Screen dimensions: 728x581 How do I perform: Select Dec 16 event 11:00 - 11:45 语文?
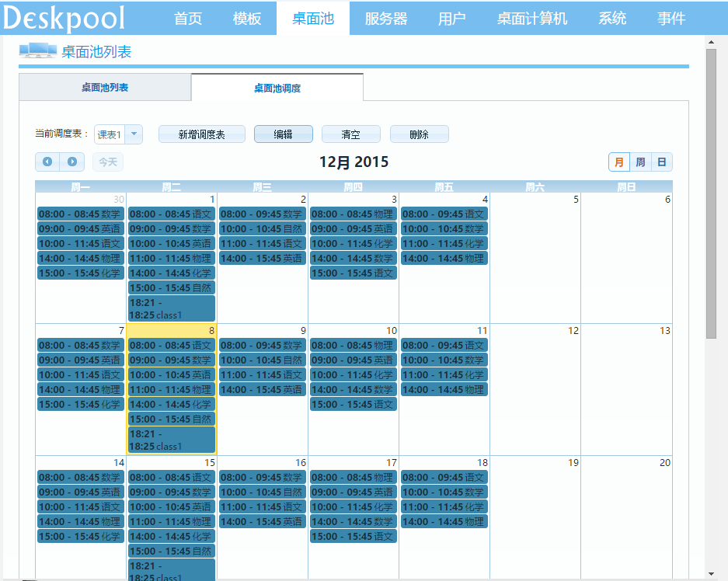tap(263, 506)
